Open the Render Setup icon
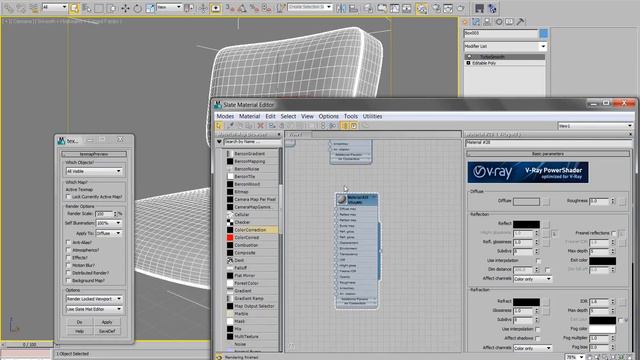This screenshot has height=360, width=640. tap(436, 8)
